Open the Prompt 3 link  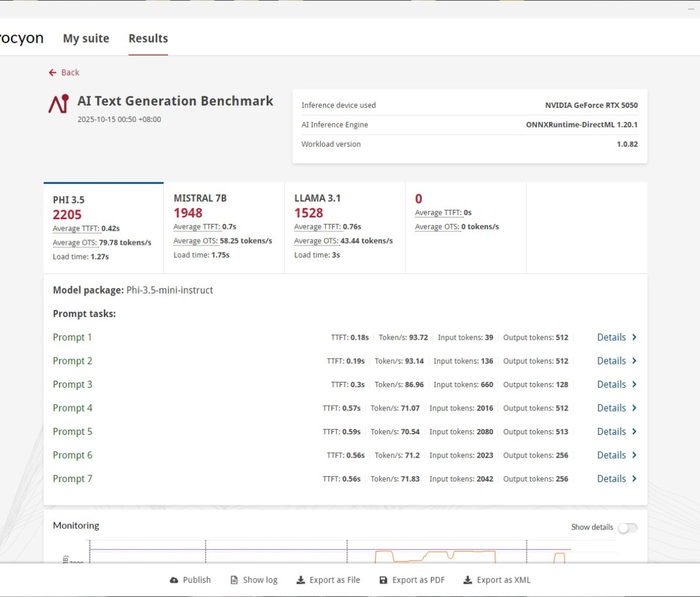tap(72, 384)
